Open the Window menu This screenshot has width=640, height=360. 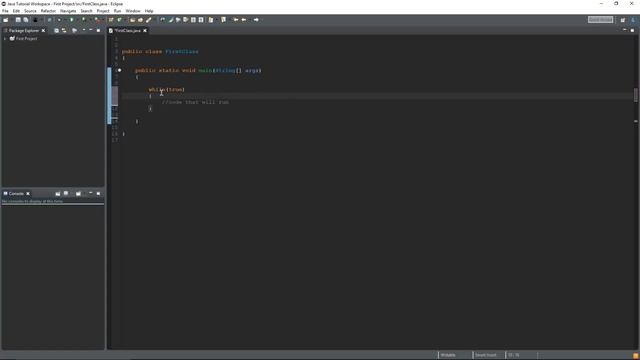(133, 11)
